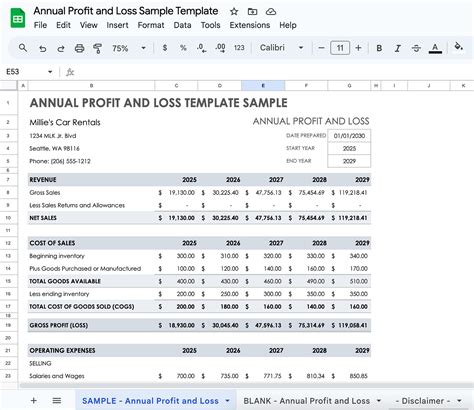Switch to BLANK - Annual Profit and Loss tab

(x=307, y=401)
